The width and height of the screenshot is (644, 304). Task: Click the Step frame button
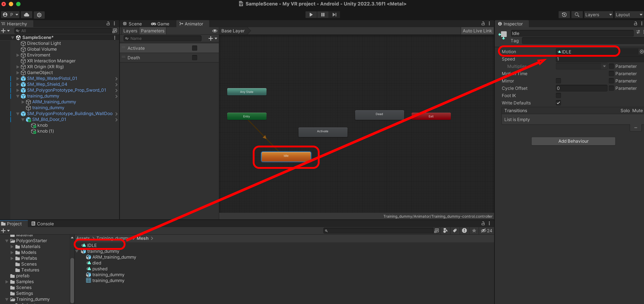tap(334, 15)
